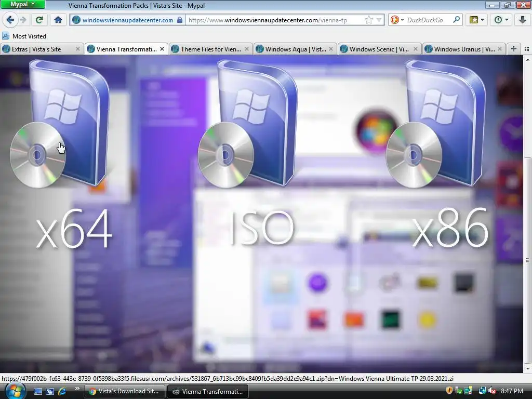This screenshot has height=399, width=532.
Task: Open the tab groups grid button
Action: 527,49
